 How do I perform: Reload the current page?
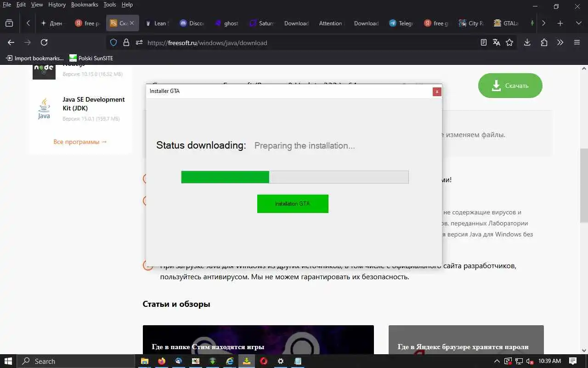[x=44, y=42]
